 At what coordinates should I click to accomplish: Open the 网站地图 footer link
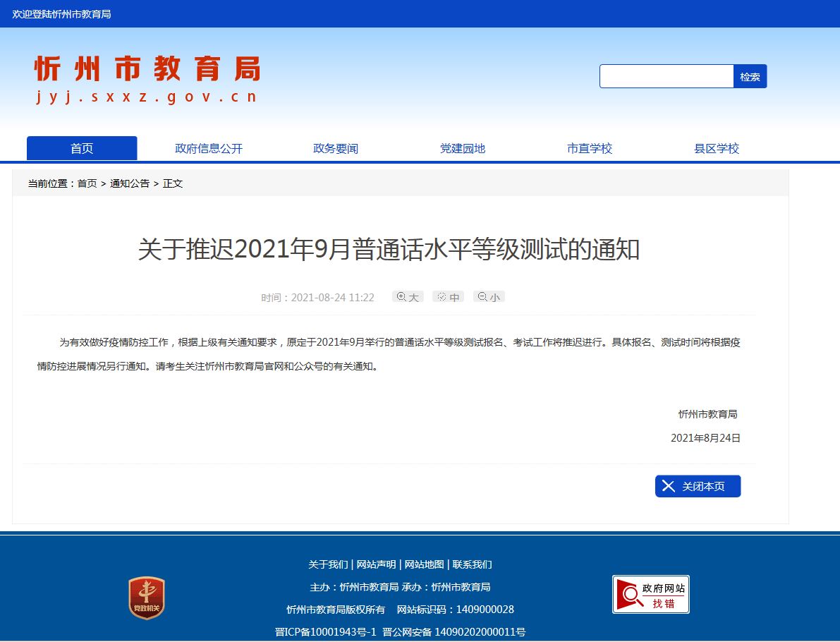424,564
